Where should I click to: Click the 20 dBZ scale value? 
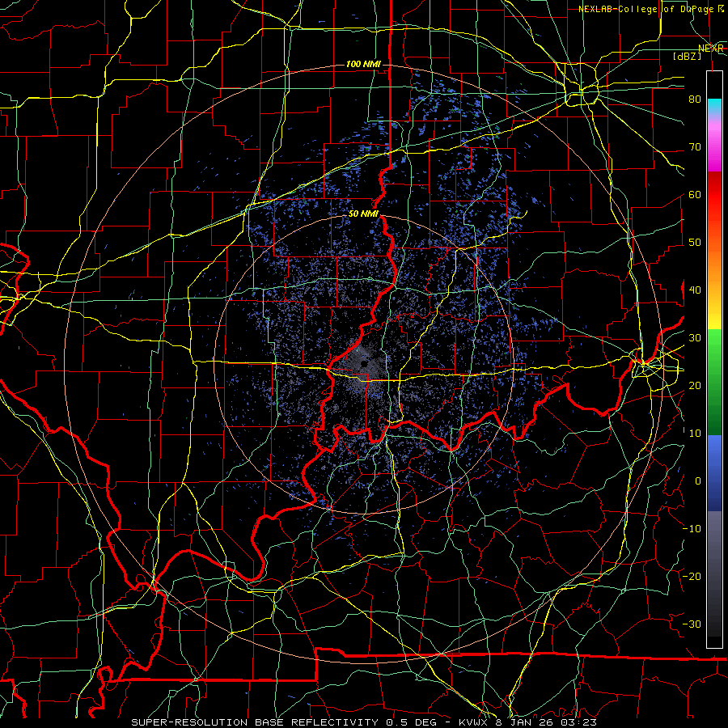[x=695, y=385]
